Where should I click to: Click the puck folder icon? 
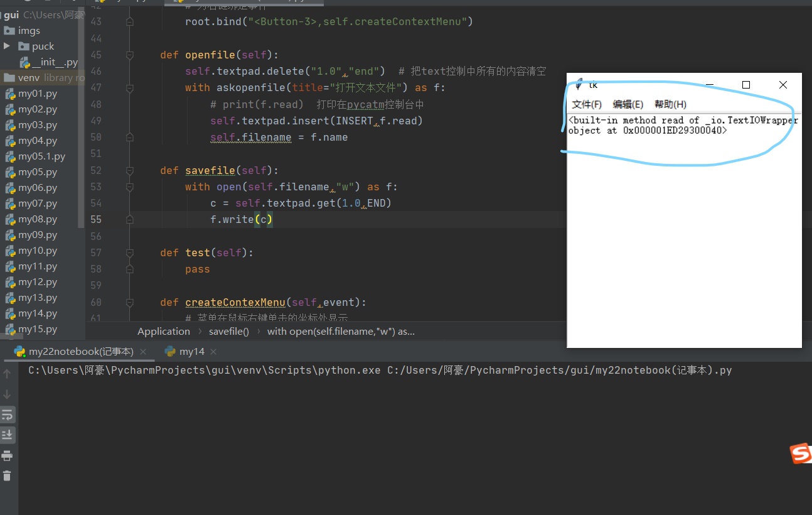24,46
